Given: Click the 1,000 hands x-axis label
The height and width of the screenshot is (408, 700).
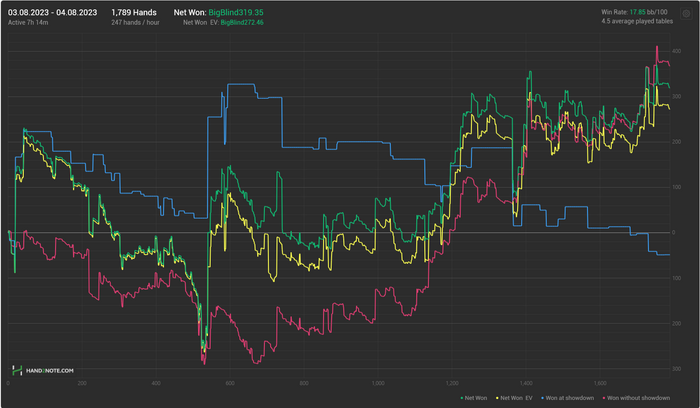Looking at the screenshot, I should [x=378, y=383].
